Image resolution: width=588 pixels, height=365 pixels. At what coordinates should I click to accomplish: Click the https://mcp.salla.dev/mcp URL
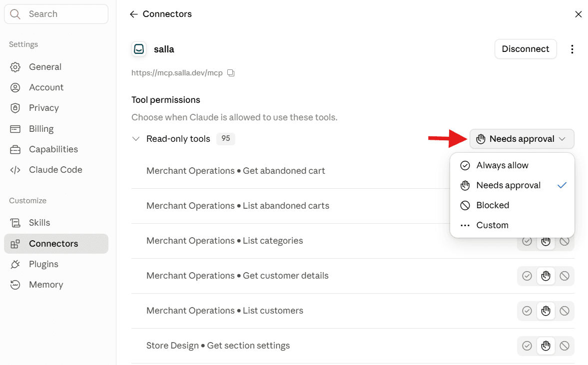pos(177,73)
